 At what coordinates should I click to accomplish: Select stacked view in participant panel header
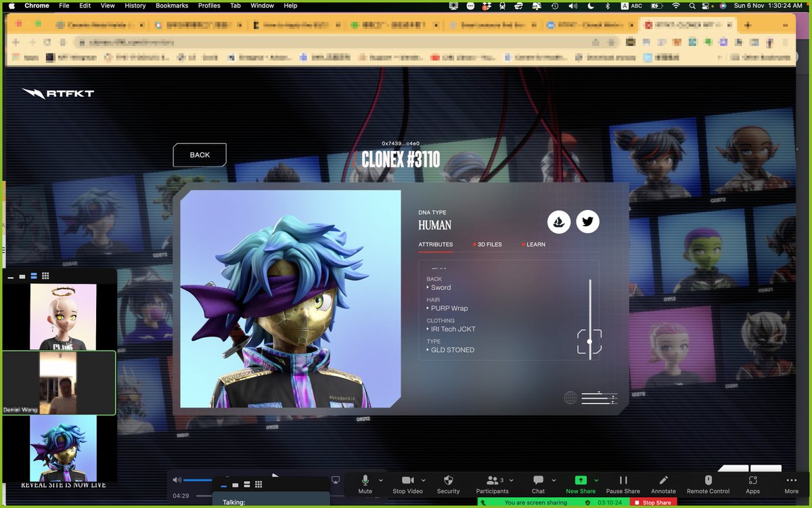click(34, 276)
